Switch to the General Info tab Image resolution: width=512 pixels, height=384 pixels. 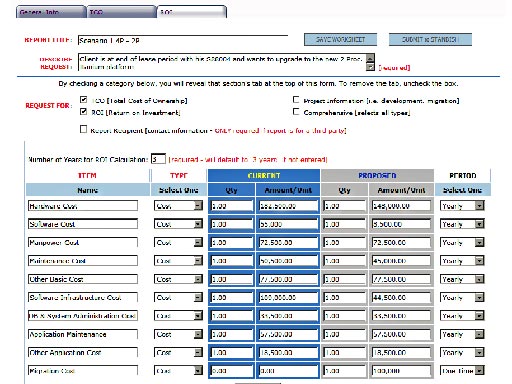click(x=51, y=12)
